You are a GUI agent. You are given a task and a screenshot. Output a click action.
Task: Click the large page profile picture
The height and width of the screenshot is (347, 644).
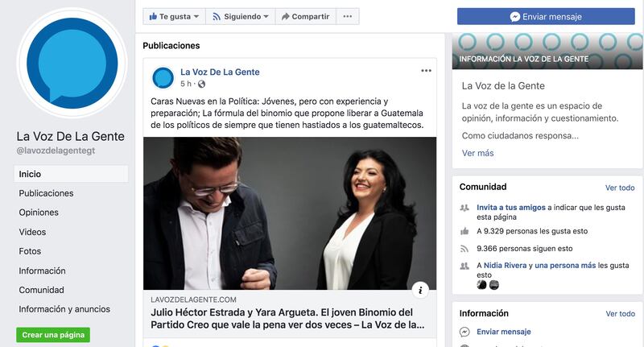coord(72,63)
